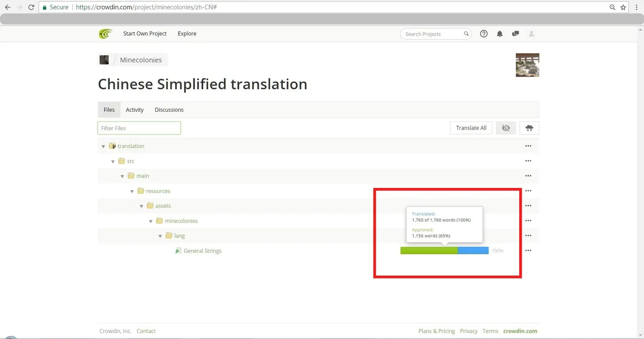Reload the page with refresh icon
644x339 pixels.
[x=31, y=8]
